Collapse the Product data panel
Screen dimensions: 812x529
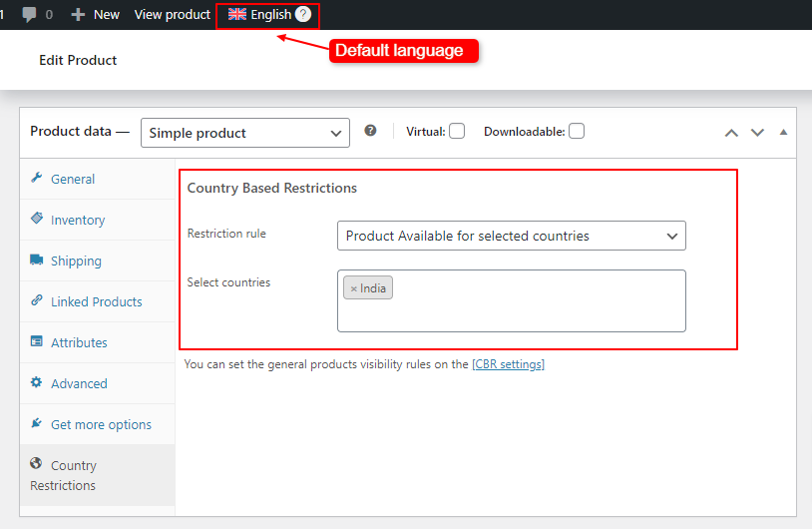point(783,132)
